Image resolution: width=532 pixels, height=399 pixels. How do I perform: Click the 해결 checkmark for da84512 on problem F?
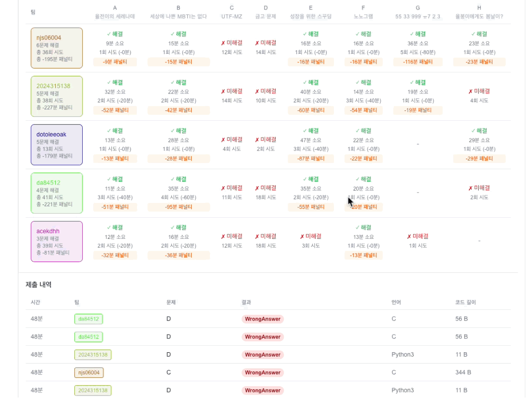(363, 179)
